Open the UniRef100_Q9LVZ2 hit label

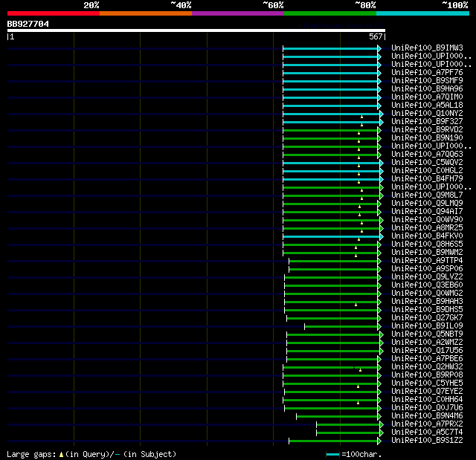(427, 277)
